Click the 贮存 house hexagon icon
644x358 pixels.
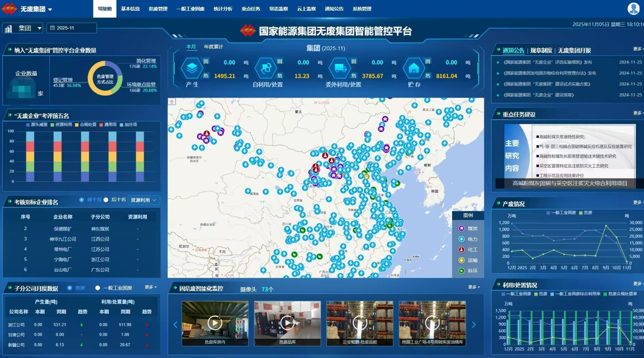pos(414,69)
